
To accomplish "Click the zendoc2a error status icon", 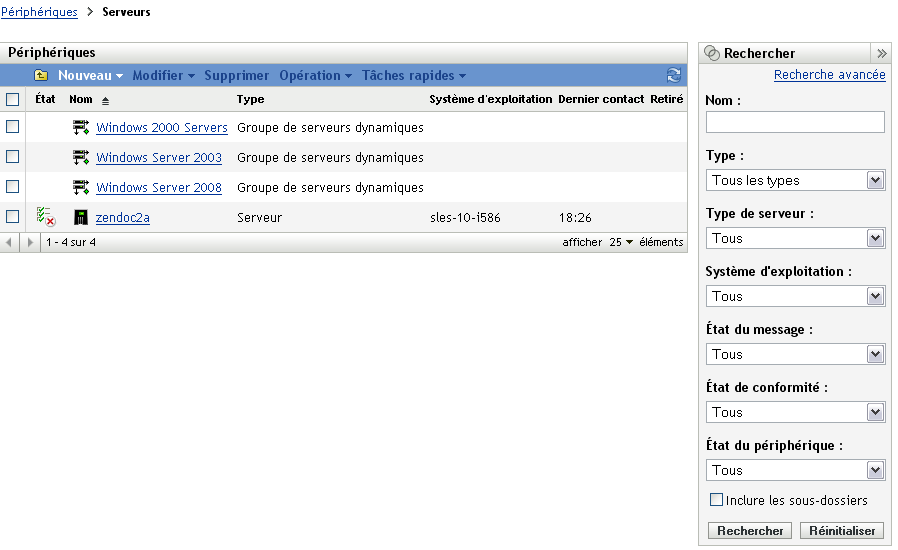I will (x=45, y=217).
